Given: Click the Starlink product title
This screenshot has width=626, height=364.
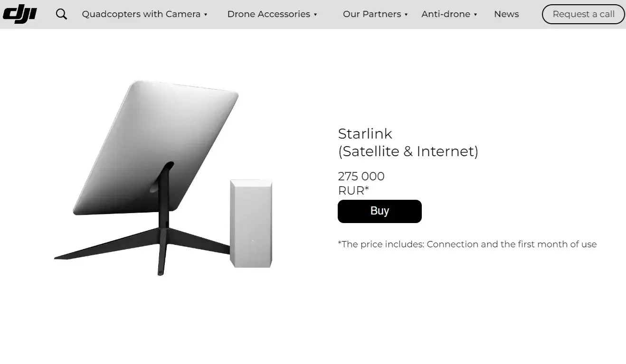Looking at the screenshot, I should click(x=365, y=133).
